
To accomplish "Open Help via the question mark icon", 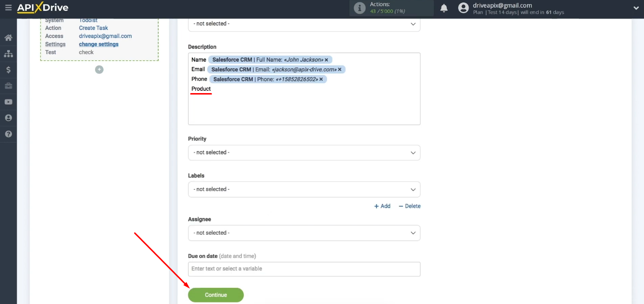I will 9,133.
